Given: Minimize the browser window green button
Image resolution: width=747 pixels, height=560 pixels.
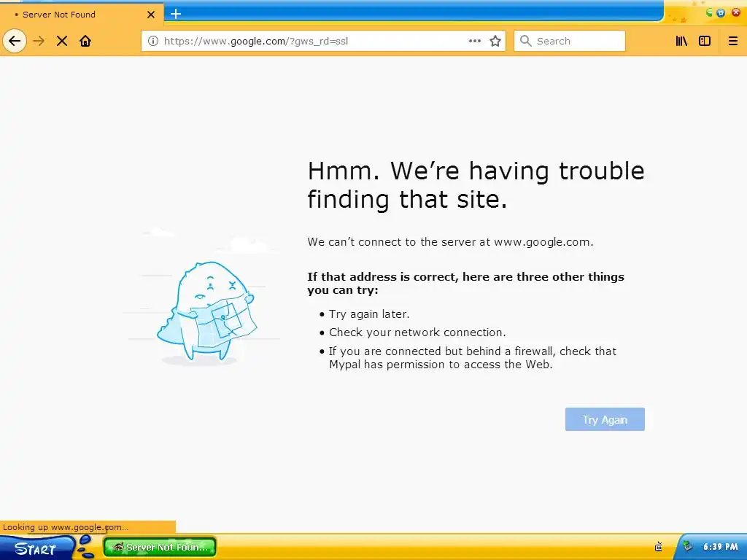Looking at the screenshot, I should (709, 13).
